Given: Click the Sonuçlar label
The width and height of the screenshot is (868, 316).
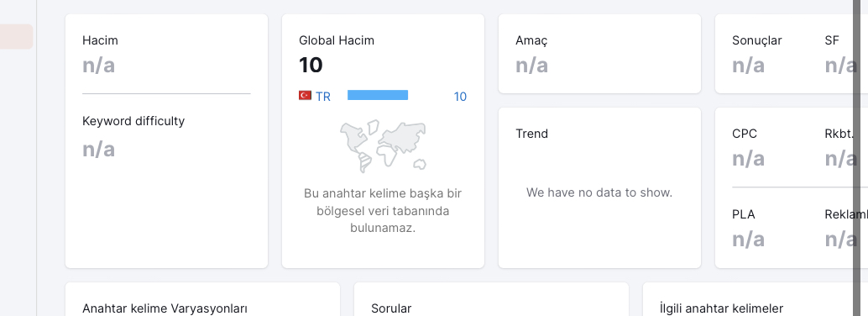Looking at the screenshot, I should [x=756, y=40].
